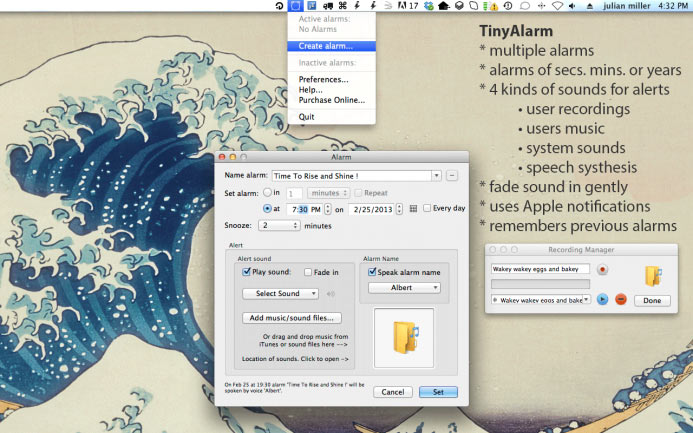This screenshot has height=433, width=693.
Task: Toggle the Play sound checkbox
Action: 248,271
